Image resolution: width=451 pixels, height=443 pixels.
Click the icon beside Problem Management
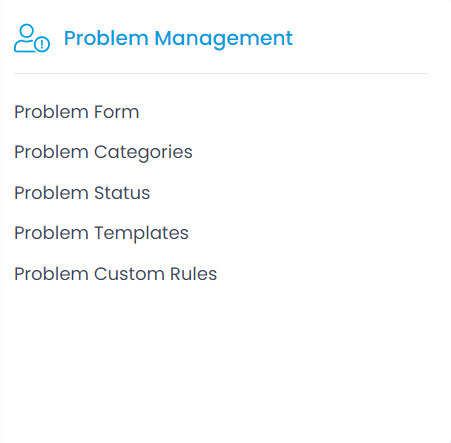pos(32,38)
